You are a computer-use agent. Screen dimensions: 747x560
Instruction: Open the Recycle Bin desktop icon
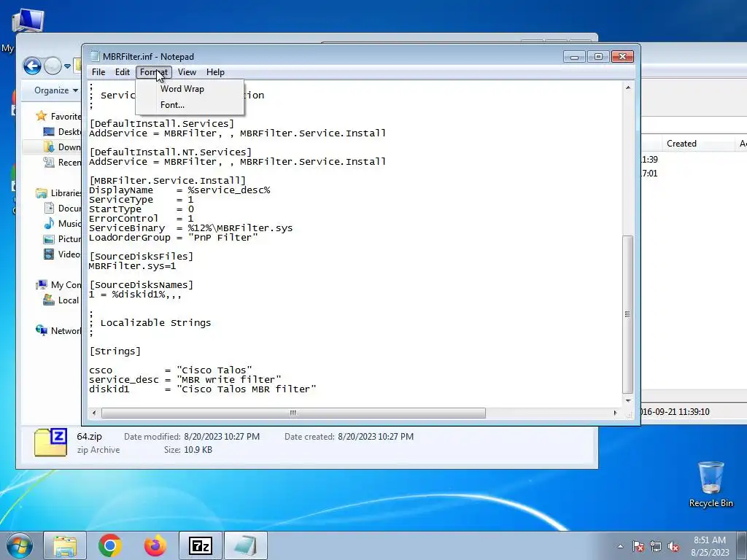[711, 484]
